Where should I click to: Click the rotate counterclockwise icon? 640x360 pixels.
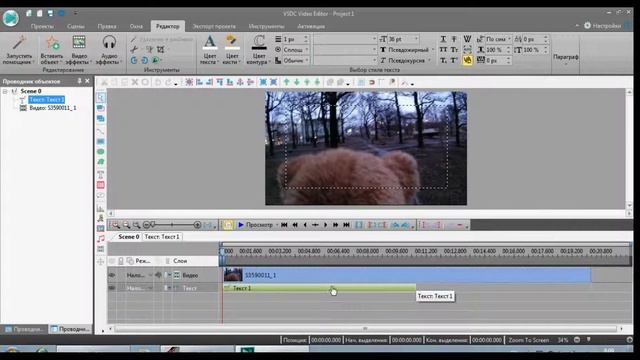[134, 60]
